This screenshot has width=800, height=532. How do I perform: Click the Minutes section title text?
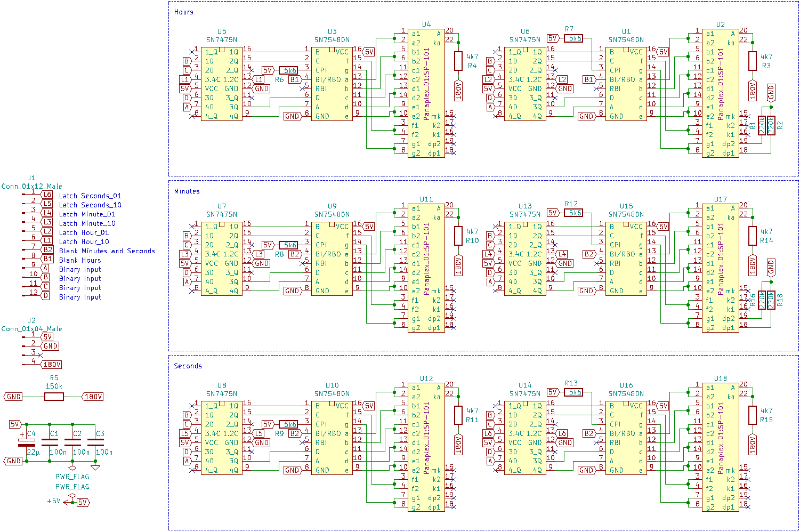pyautogui.click(x=187, y=191)
